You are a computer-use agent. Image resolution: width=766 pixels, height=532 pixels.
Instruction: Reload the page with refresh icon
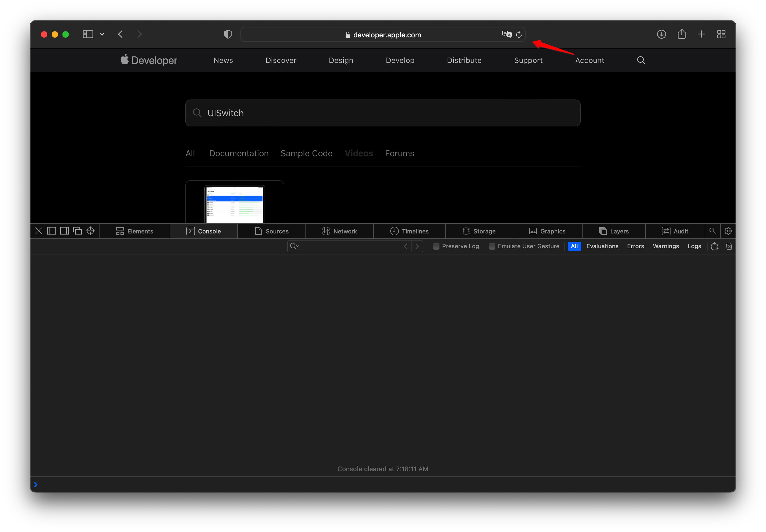(519, 34)
